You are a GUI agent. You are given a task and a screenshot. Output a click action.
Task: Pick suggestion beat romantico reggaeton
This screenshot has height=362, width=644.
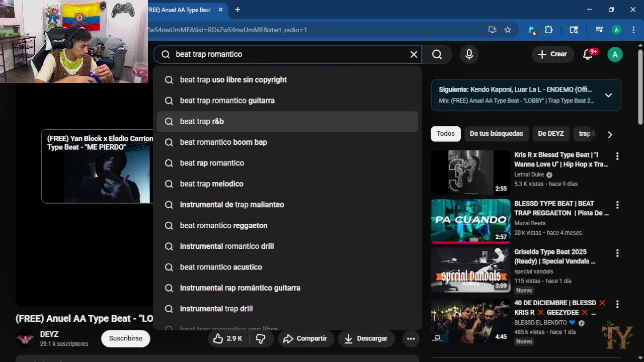click(287, 226)
